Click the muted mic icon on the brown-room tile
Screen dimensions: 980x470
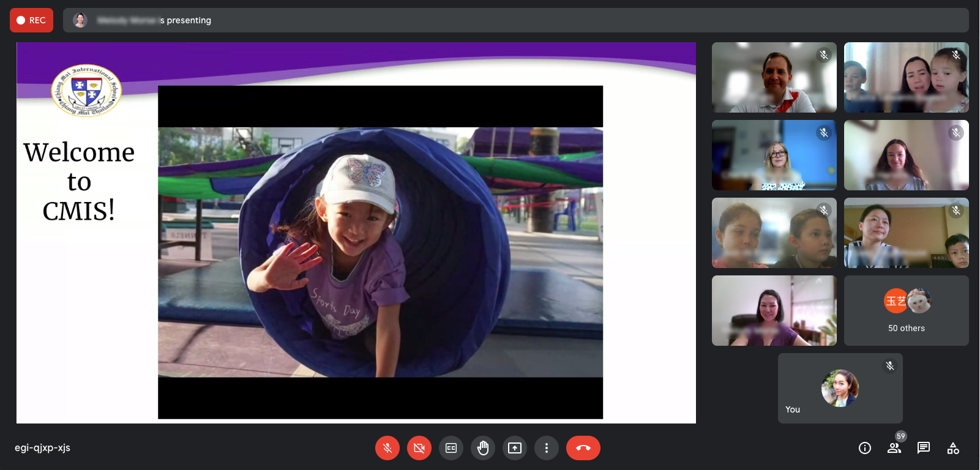tap(956, 211)
